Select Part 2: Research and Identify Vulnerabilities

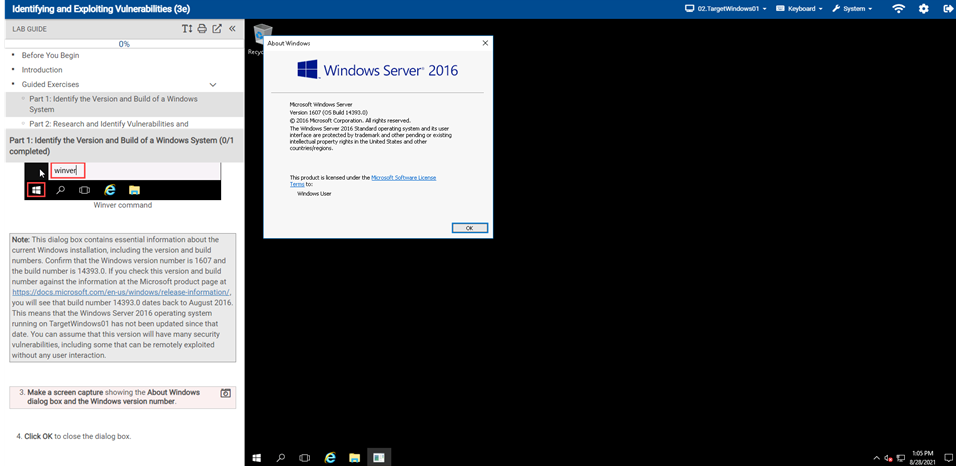tap(109, 124)
